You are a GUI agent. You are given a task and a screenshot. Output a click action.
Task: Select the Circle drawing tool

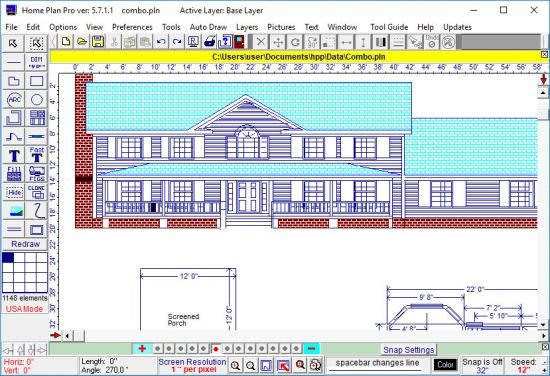[x=36, y=100]
